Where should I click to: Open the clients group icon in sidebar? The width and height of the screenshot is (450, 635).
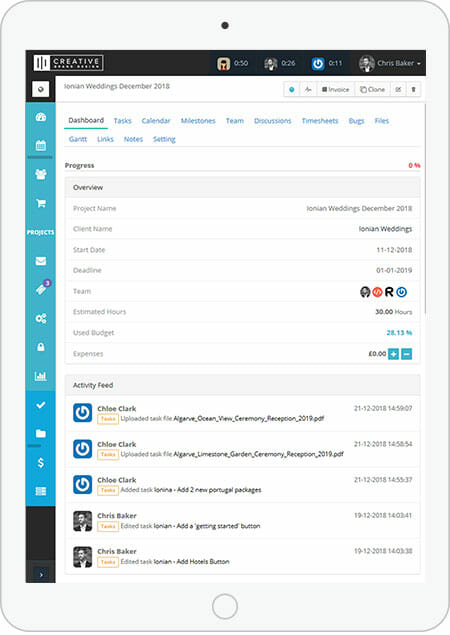tap(41, 174)
